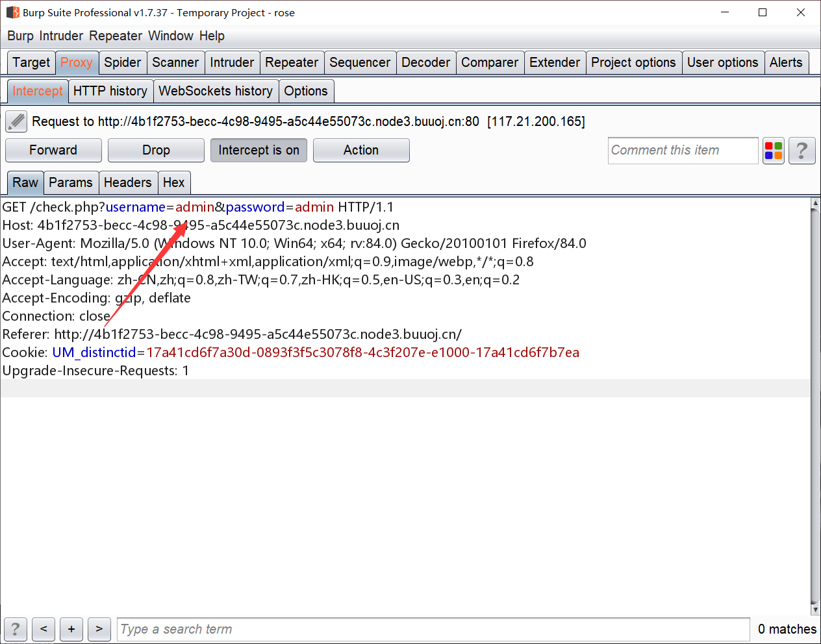Screen dimensions: 821x644
Task: Open the Intruder menu in menu bar
Action: click(61, 36)
